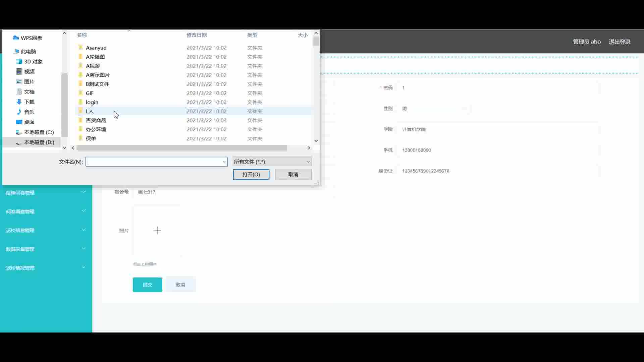644x362 pixels.
Task: Click the 文档 library icon
Action: 19,92
